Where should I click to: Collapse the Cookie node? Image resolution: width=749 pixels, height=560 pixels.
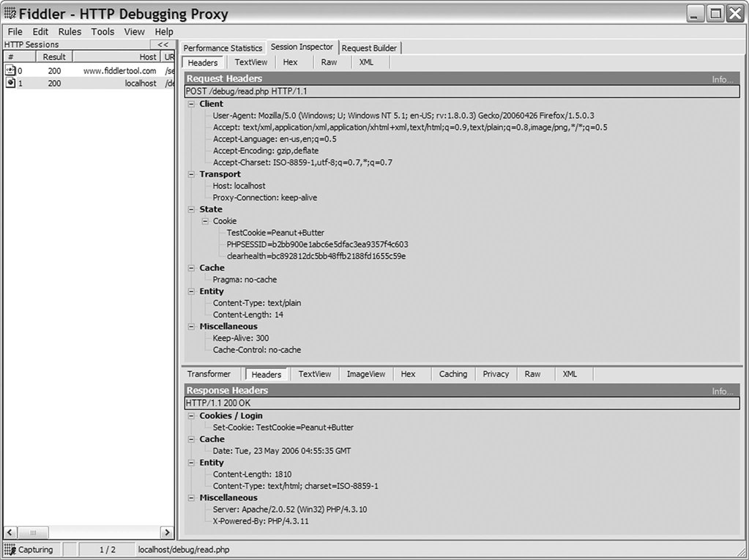205,221
